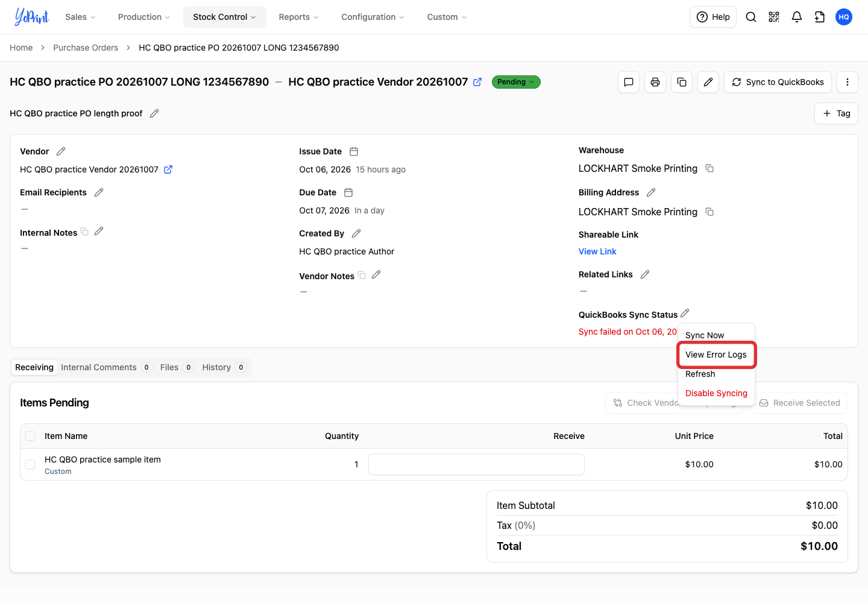Edit Related Links pencil icon
Image resolution: width=868 pixels, height=603 pixels.
[645, 274]
